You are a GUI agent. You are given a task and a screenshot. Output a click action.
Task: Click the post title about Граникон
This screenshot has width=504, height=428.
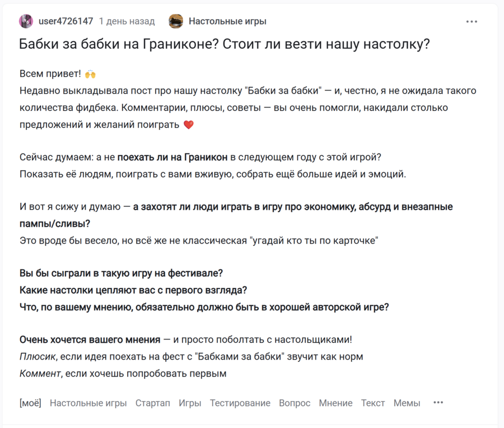tap(224, 44)
